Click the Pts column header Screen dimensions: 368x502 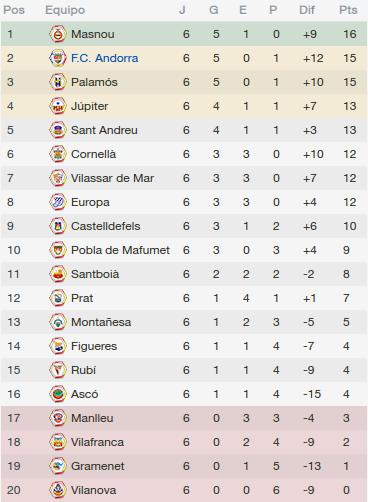pos(348,10)
